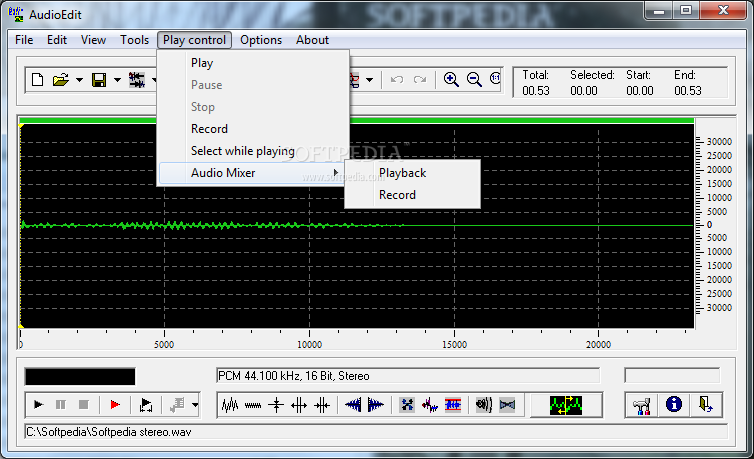Click the red Record button

point(115,405)
